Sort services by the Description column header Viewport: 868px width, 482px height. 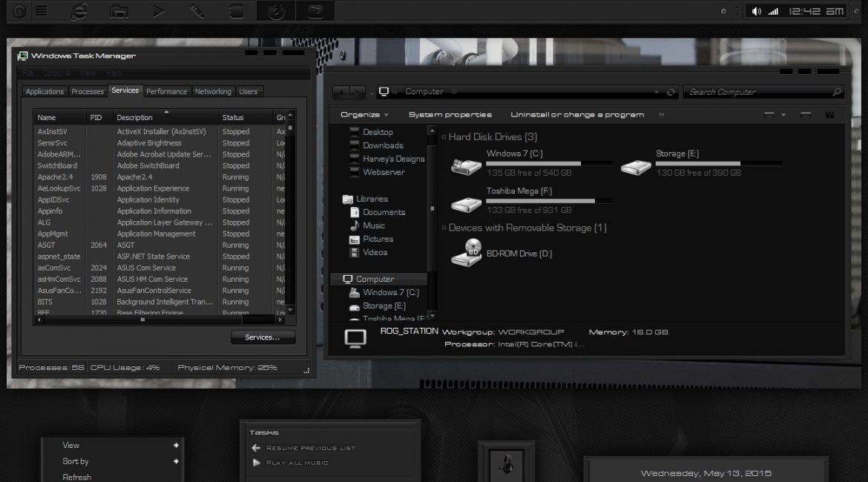pyautogui.click(x=165, y=117)
